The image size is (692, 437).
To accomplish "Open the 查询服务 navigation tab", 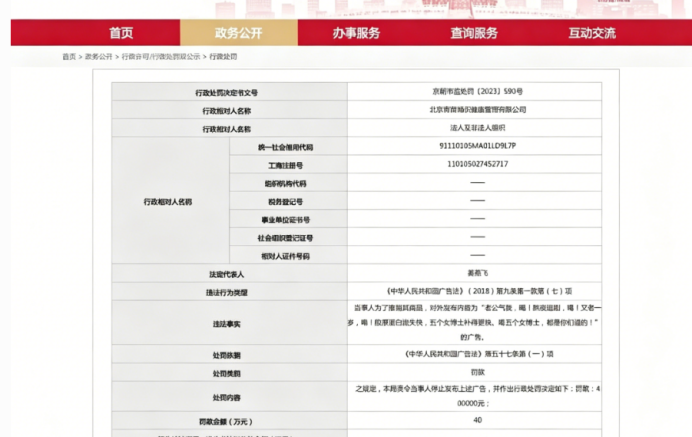I will point(474,33).
